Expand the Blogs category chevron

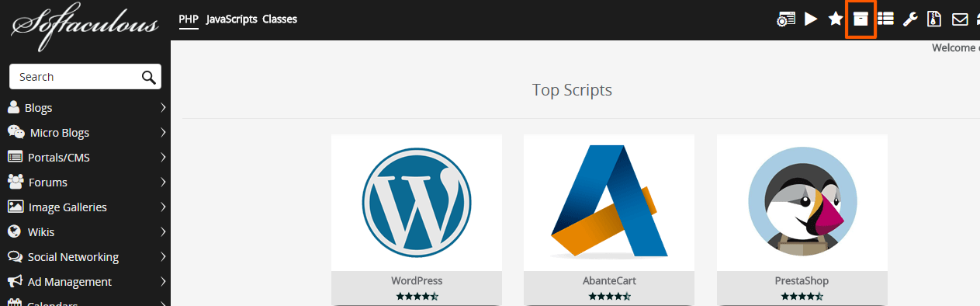(163, 107)
